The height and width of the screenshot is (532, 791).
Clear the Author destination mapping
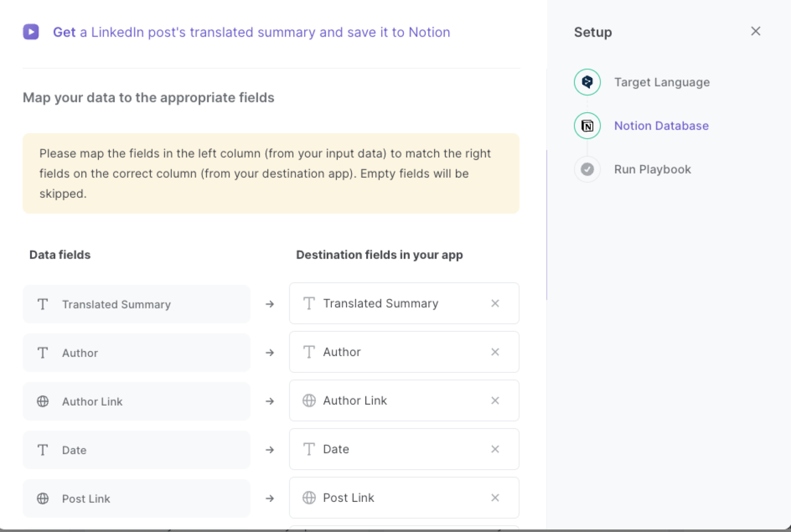(x=495, y=352)
